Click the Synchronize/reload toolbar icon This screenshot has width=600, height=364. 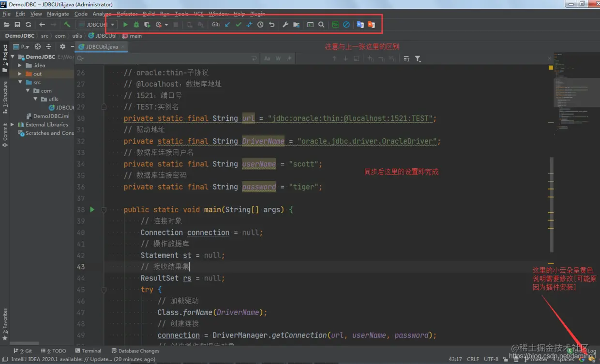tap(28, 25)
